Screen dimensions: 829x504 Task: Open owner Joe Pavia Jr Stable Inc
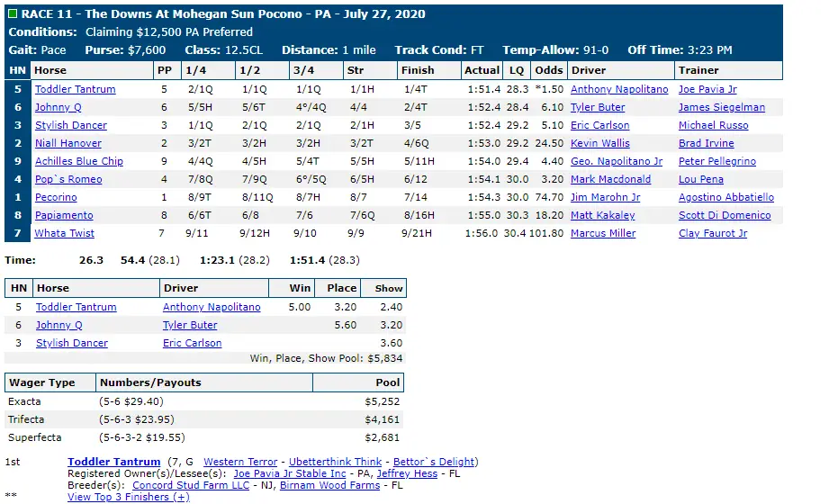click(x=290, y=474)
